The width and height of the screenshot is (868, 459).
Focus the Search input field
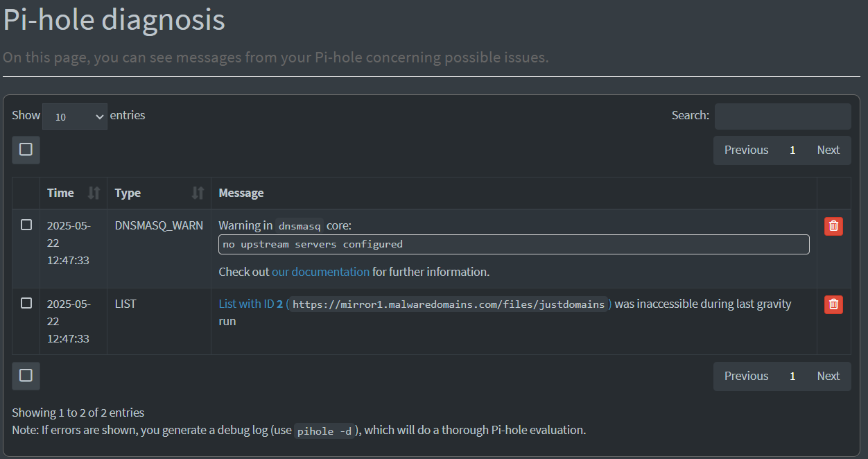click(x=783, y=116)
